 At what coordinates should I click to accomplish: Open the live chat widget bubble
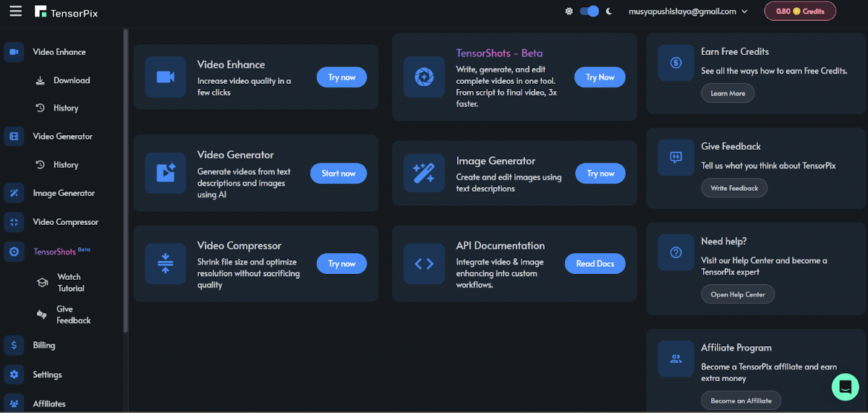tap(844, 387)
